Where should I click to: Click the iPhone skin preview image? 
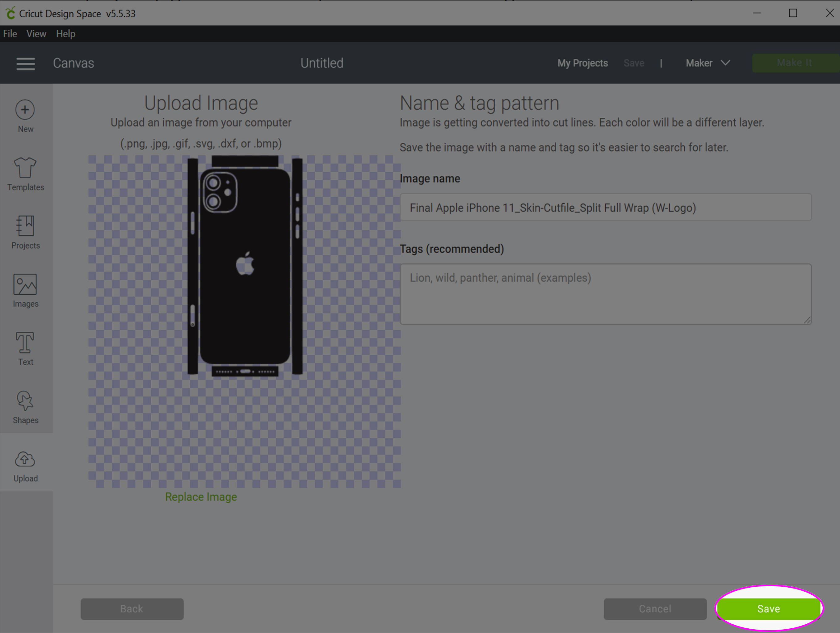coord(245,266)
